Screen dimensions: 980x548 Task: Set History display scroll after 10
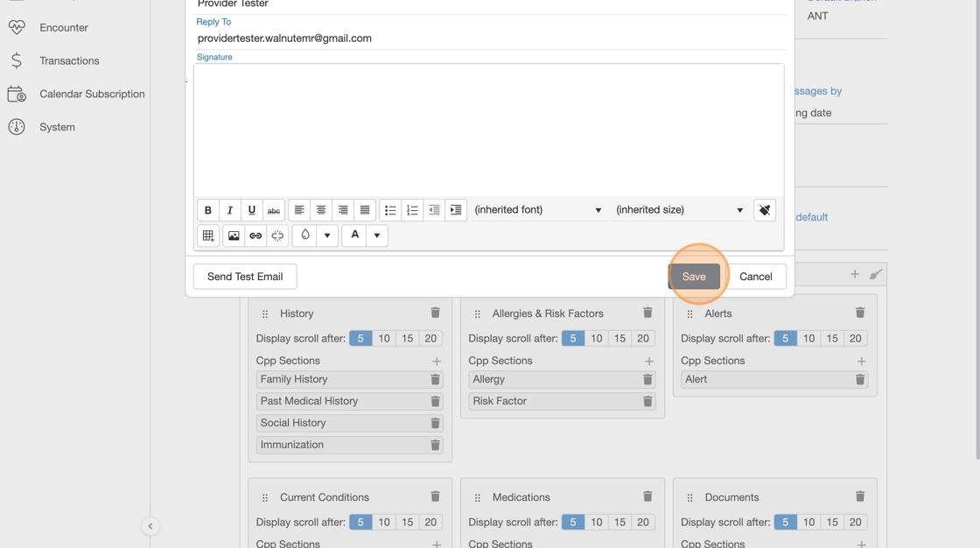(x=384, y=339)
